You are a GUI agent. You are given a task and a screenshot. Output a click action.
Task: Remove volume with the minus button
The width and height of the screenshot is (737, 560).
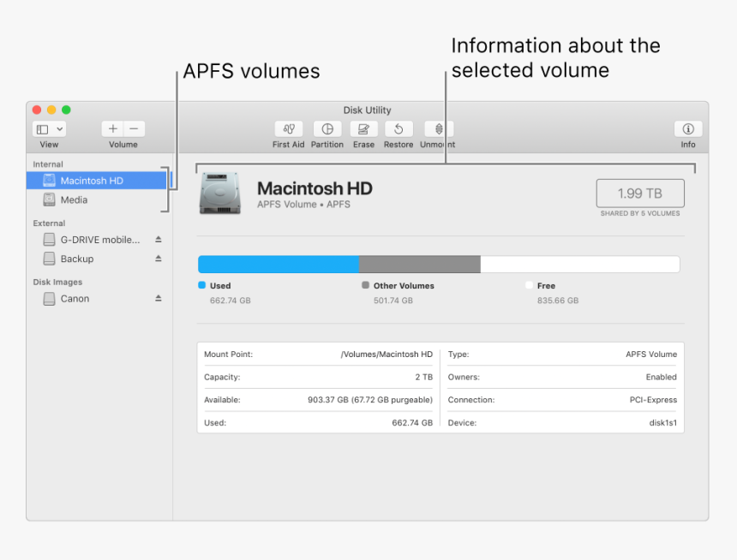click(134, 128)
